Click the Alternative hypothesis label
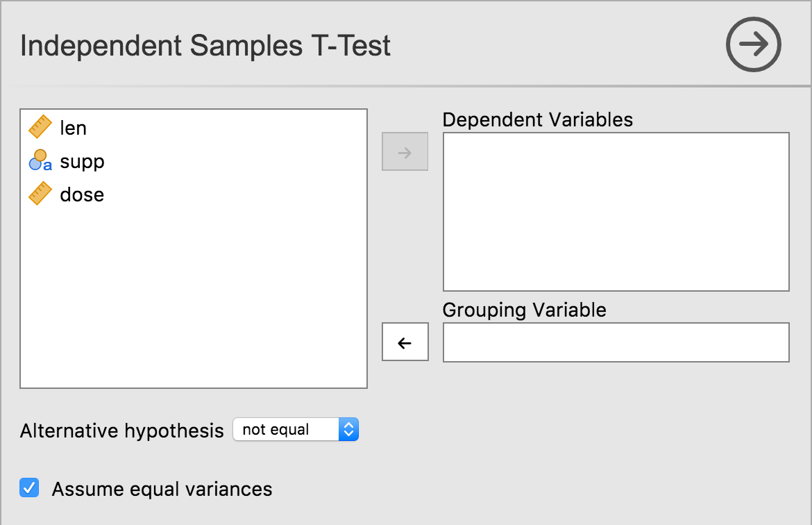Image resolution: width=812 pixels, height=525 pixels. [x=122, y=431]
